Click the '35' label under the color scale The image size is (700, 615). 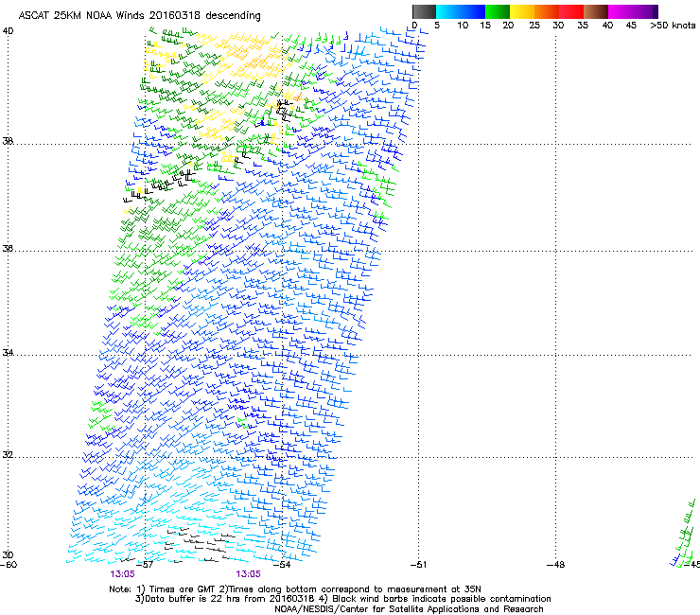[x=583, y=26]
